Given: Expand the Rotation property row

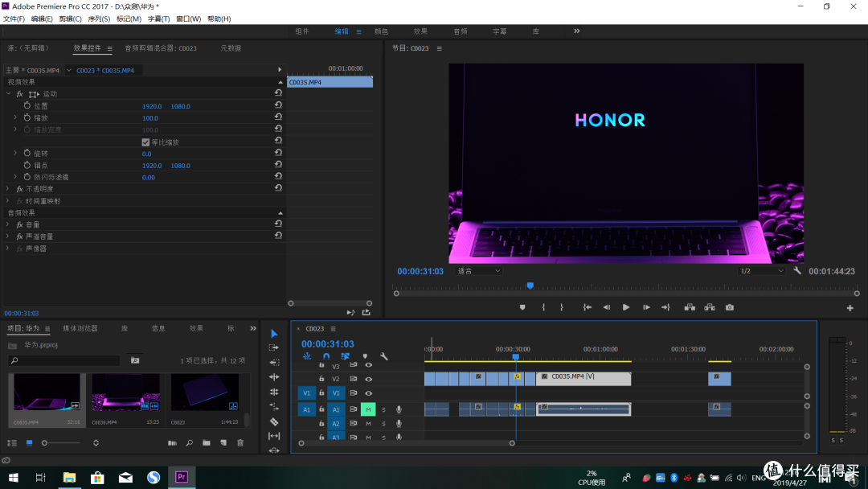Looking at the screenshot, I should 15,153.
